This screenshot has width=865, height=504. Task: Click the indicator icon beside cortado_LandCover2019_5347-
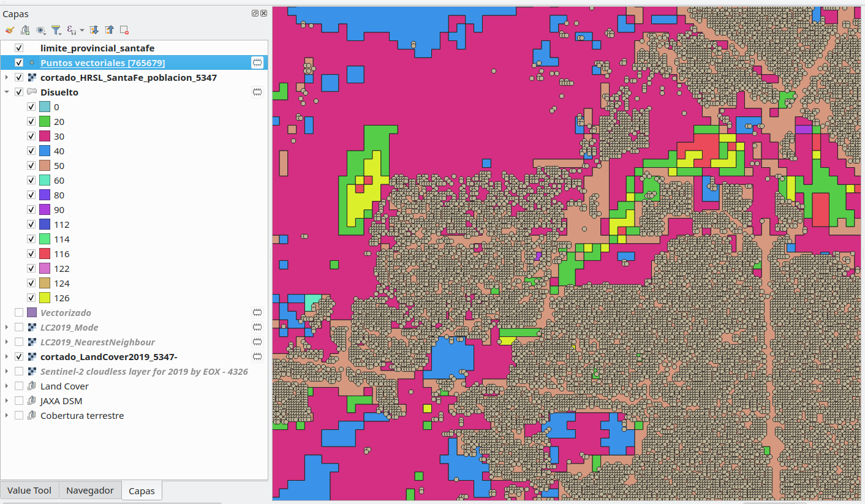[x=257, y=356]
